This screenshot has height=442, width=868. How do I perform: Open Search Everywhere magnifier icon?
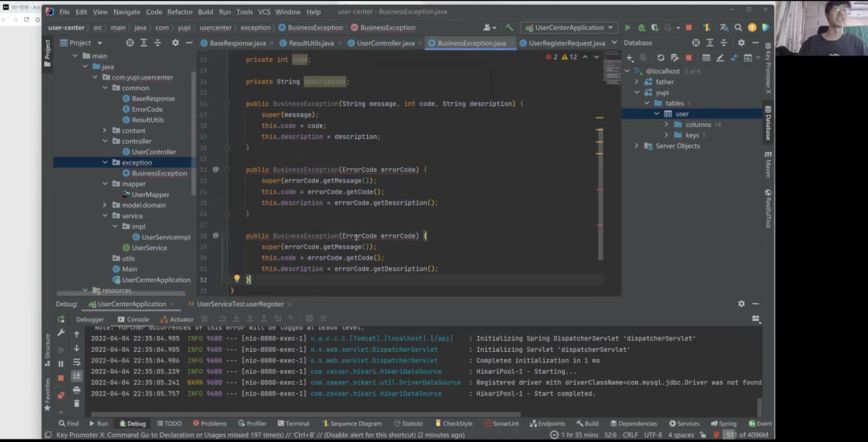[738, 27]
